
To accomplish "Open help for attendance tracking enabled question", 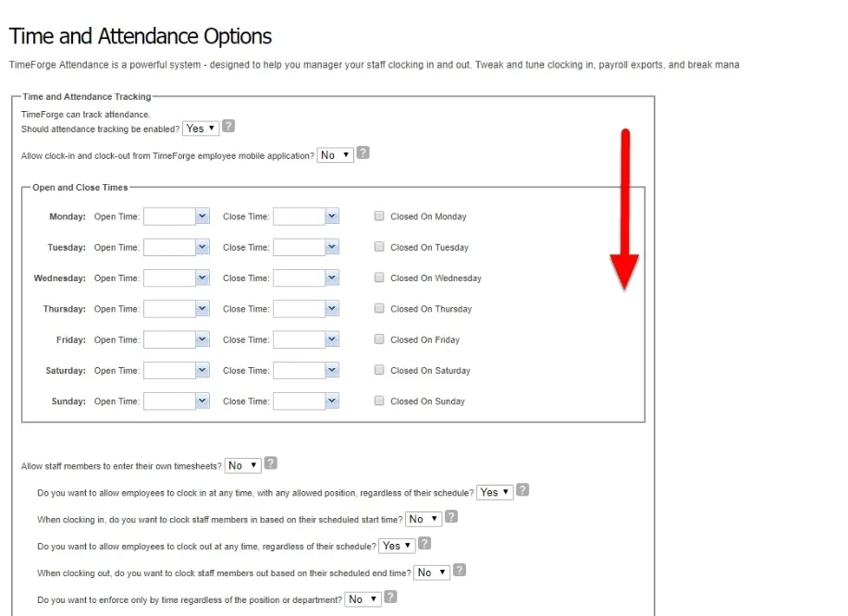I will [x=228, y=126].
